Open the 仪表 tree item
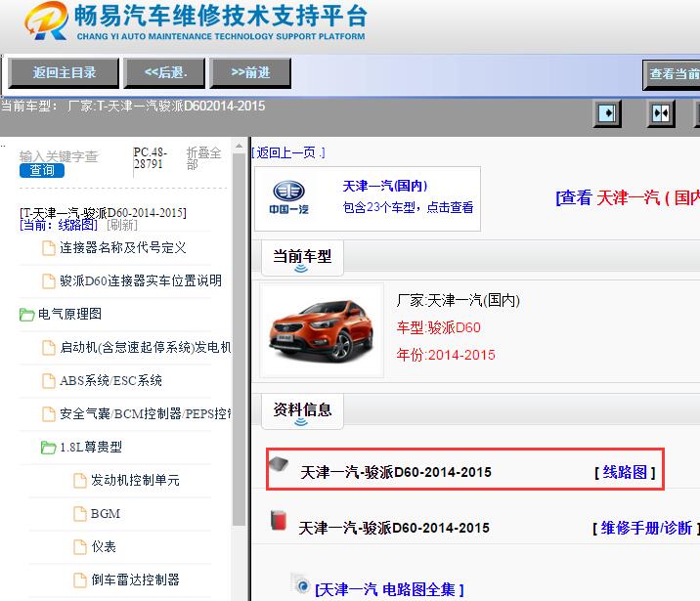The width and height of the screenshot is (700, 601). pyautogui.click(x=104, y=546)
